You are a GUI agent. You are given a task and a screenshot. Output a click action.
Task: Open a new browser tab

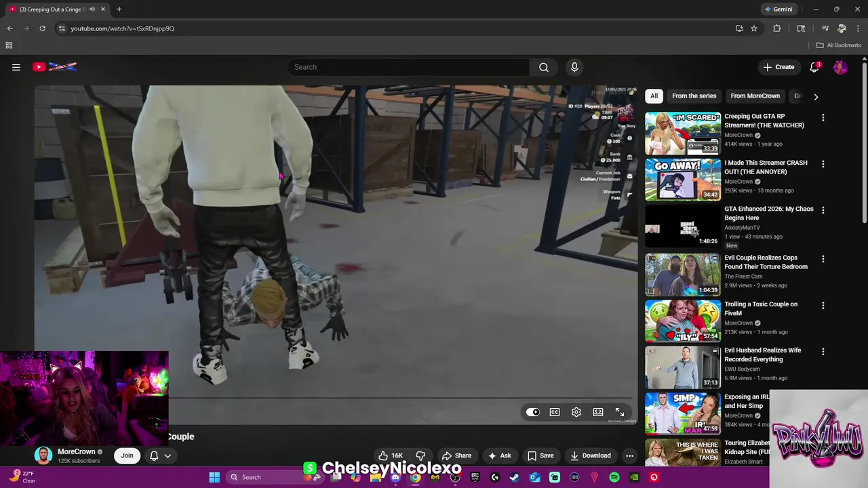[119, 9]
